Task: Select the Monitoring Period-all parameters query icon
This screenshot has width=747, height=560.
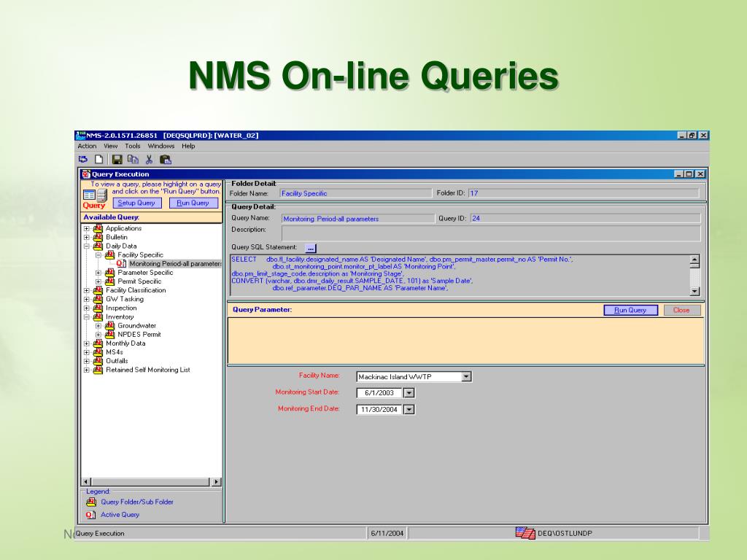Action: pyautogui.click(x=121, y=264)
